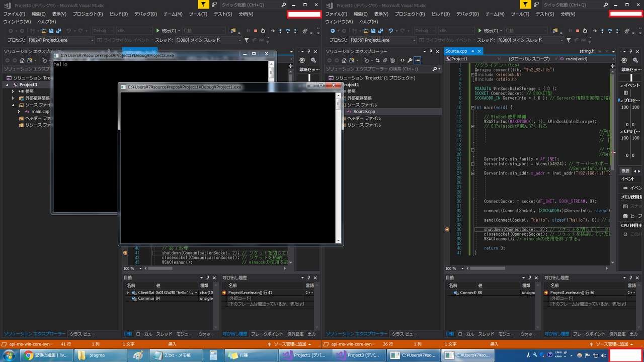Open Paint from the taskbar
Viewport: 644px width, 362px height.
137,355
